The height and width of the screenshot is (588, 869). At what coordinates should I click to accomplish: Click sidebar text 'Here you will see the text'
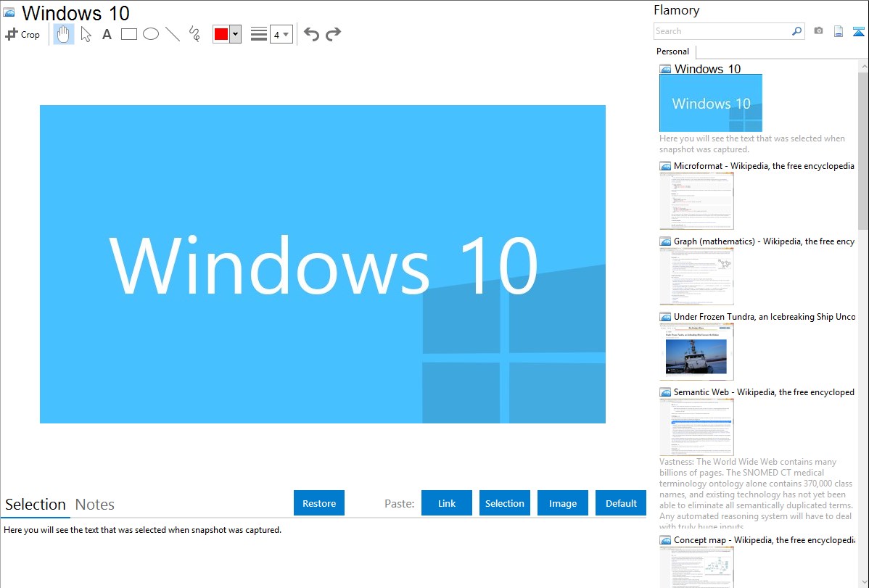click(752, 144)
